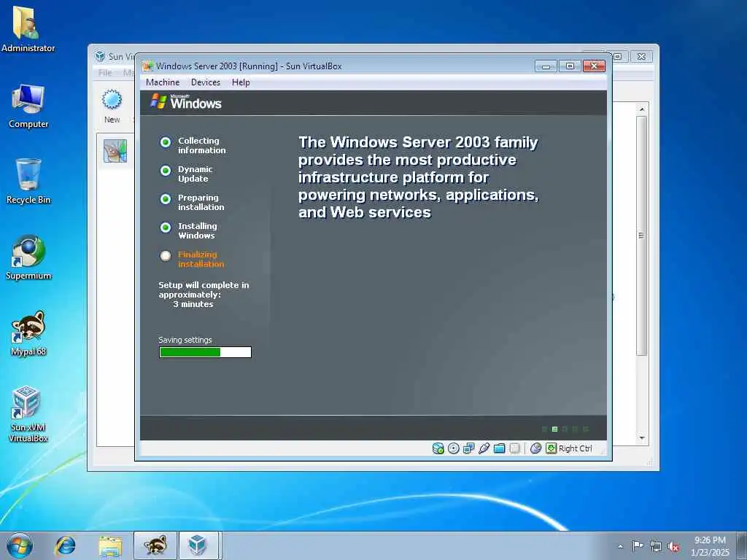Open the Administrator folder desktop icon
Image resolution: width=747 pixels, height=560 pixels.
tap(28, 29)
